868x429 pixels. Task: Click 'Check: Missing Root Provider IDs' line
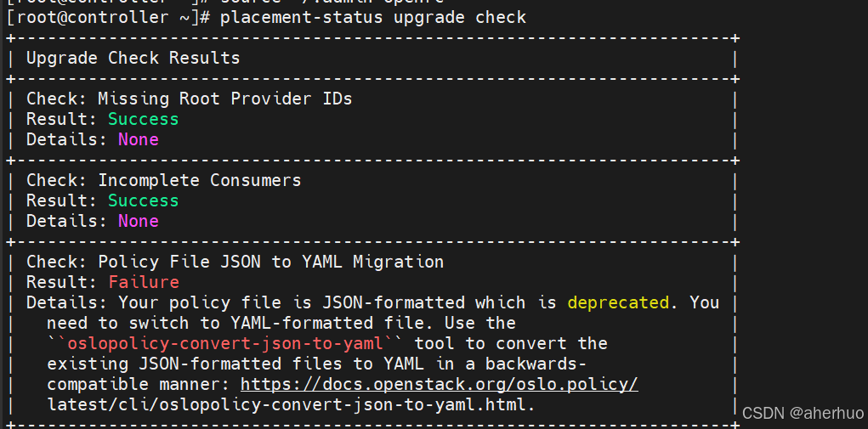pyautogui.click(x=190, y=99)
